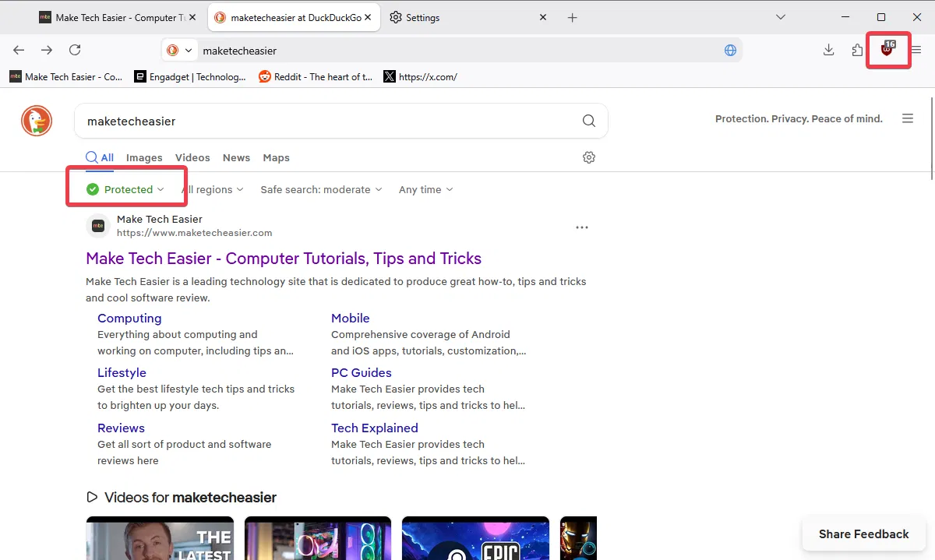Viewport: 935px width, 560px height.
Task: Switch to the Images search tab
Action: (144, 157)
